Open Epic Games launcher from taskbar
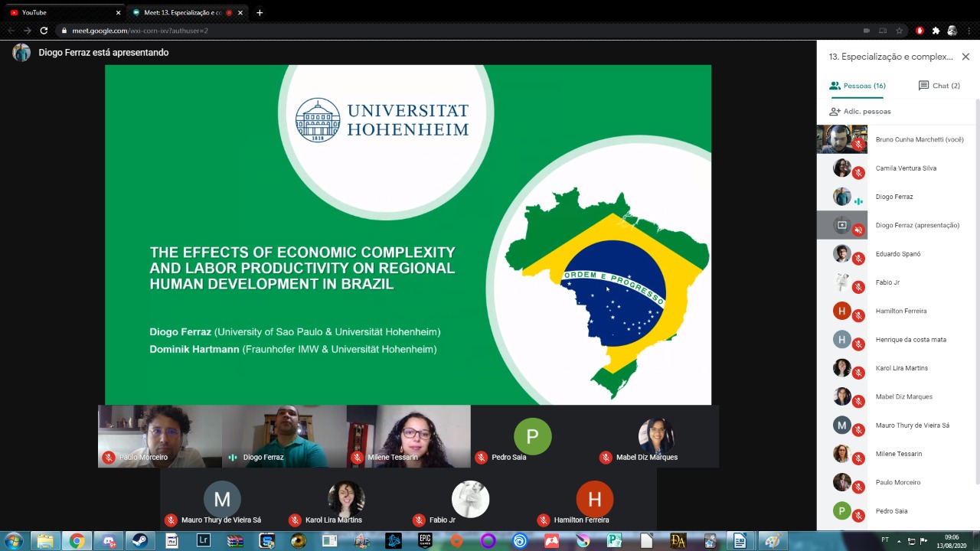The width and height of the screenshot is (980, 551). tap(425, 541)
